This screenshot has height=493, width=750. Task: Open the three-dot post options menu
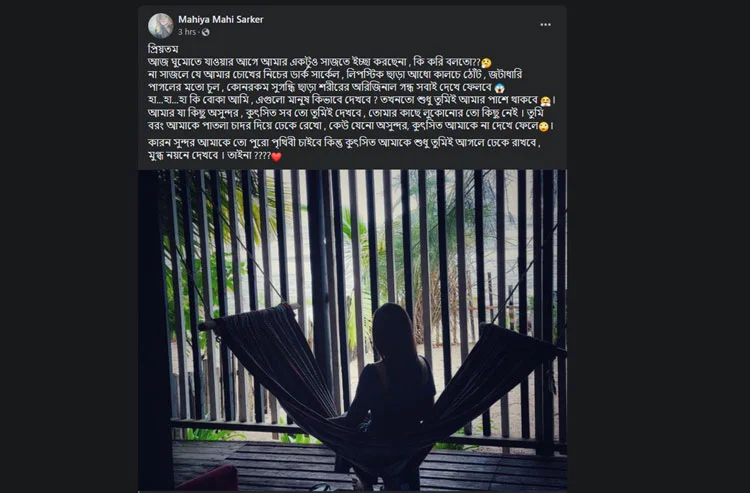[x=545, y=24]
